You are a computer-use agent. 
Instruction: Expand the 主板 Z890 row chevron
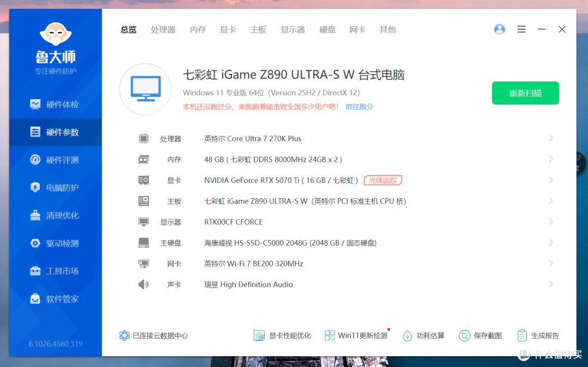click(x=551, y=201)
